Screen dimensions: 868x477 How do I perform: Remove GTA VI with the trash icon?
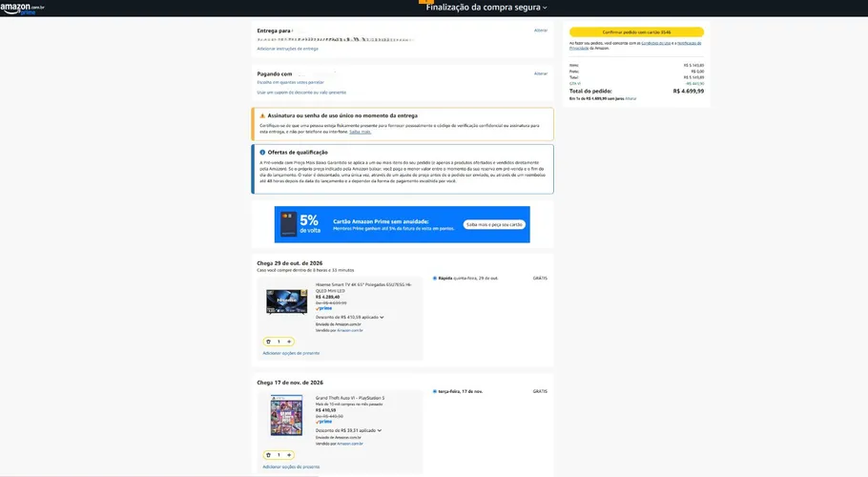click(x=268, y=455)
